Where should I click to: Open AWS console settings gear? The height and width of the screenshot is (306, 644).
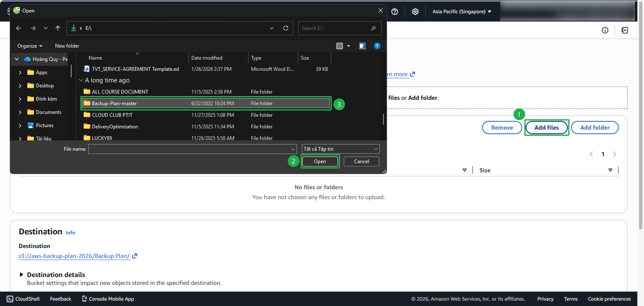415,12
